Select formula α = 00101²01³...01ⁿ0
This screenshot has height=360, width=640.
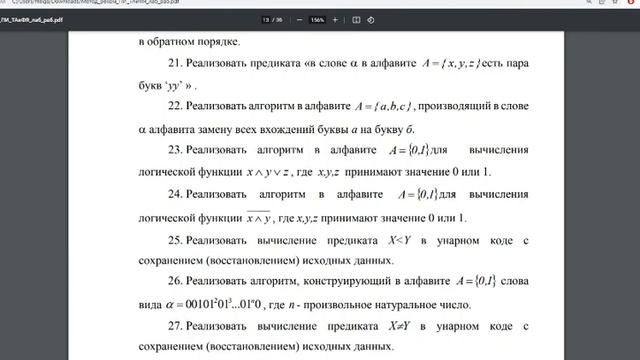tap(213, 304)
